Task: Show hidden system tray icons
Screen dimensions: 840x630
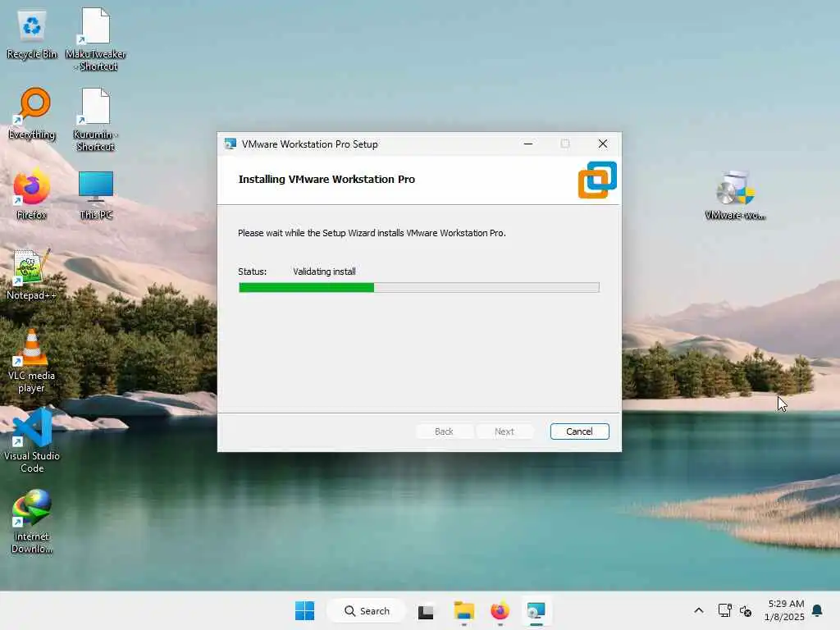Action: click(x=699, y=610)
